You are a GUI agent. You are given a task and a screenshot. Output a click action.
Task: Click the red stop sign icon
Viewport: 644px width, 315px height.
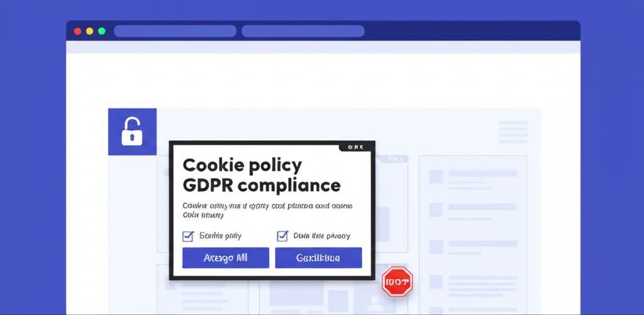tap(397, 281)
